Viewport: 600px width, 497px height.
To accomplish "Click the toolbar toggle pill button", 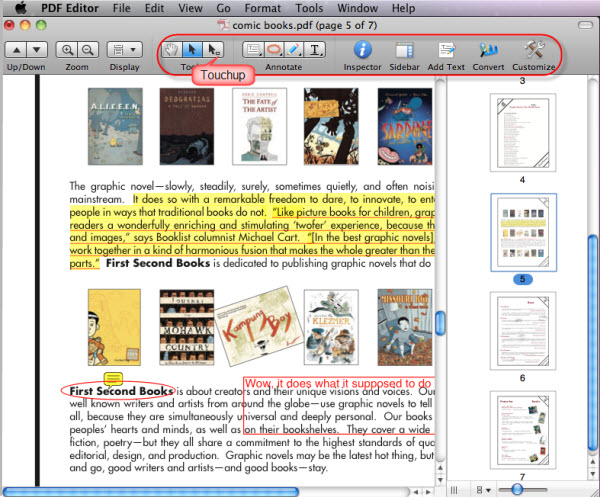I will (585, 25).
